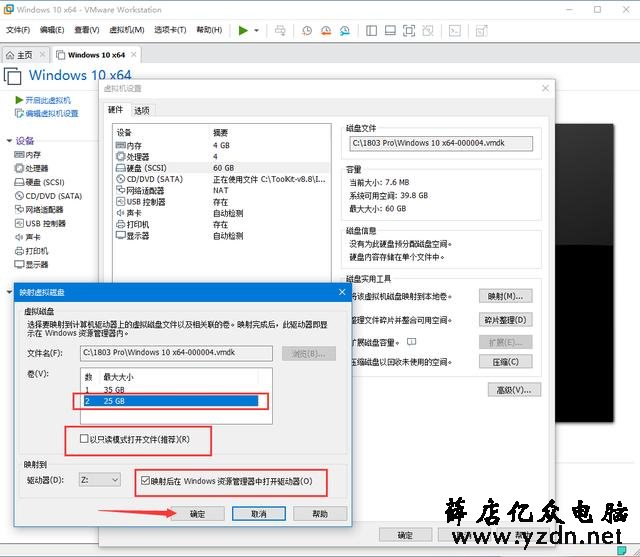Toggle the thumbnail bar view icon
This screenshot has width=640, height=557.
pos(390,31)
